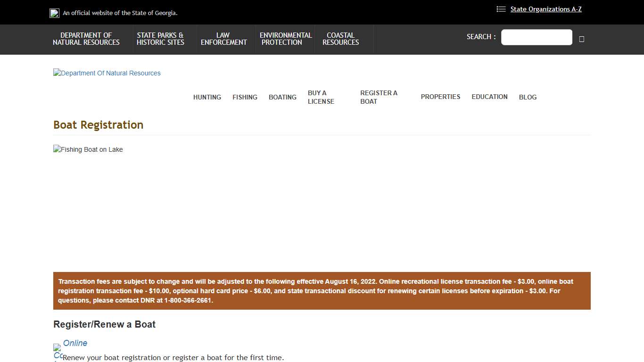Follow the Online registration link

click(75, 343)
